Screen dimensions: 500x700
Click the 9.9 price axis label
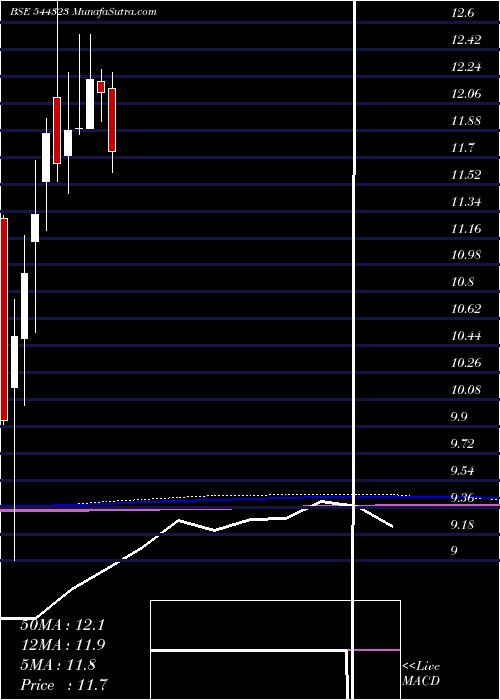tap(459, 417)
